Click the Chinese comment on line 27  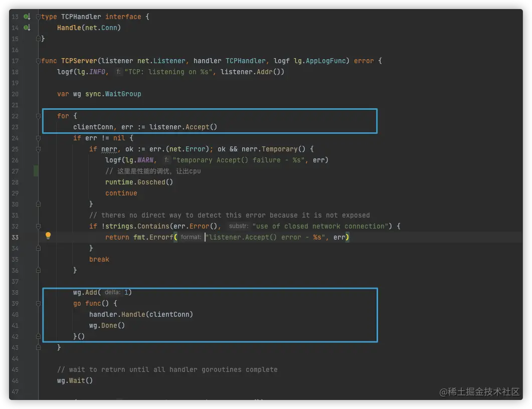point(153,171)
